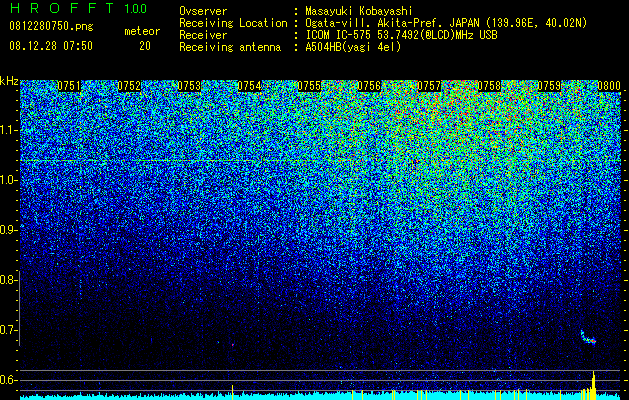Click the 0752 time marker
The height and width of the screenshot is (400, 629).
point(129,86)
